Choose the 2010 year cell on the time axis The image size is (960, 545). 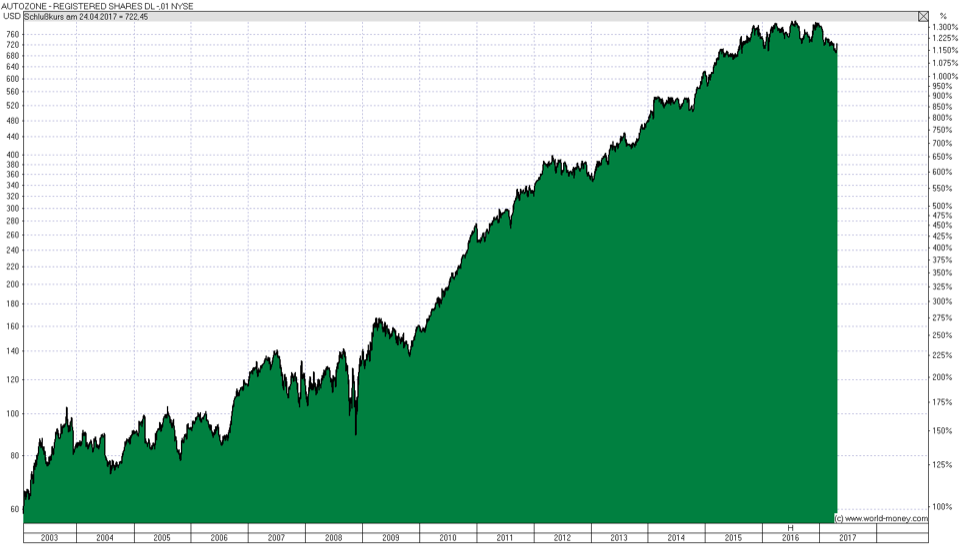tap(448, 538)
